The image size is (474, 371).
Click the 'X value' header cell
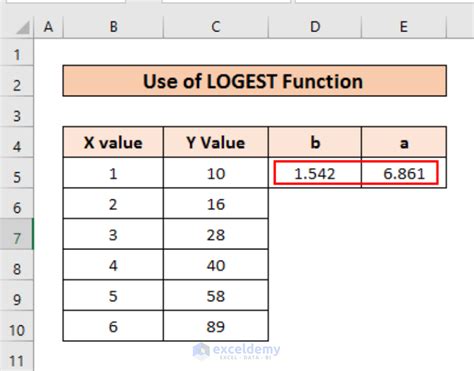(113, 143)
